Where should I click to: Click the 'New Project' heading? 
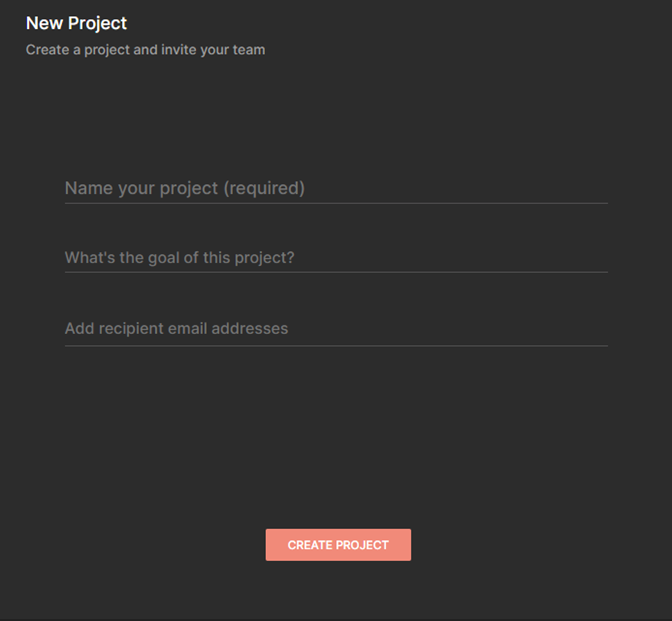tap(77, 23)
